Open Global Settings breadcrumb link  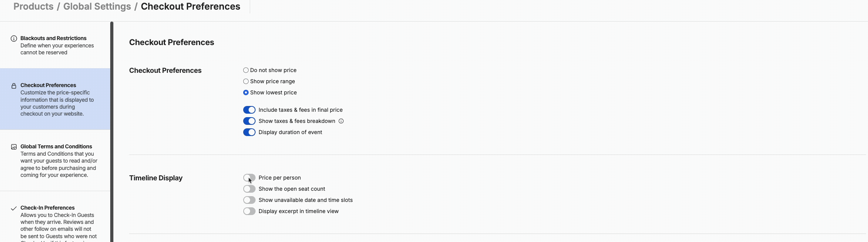(97, 7)
